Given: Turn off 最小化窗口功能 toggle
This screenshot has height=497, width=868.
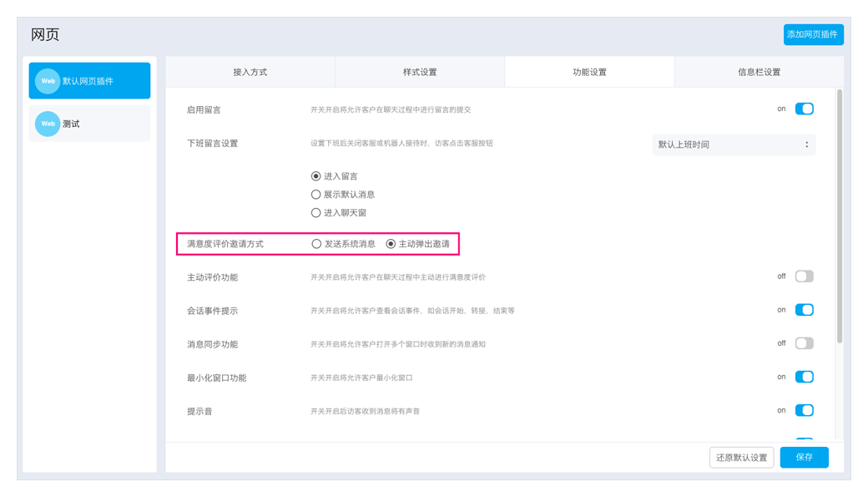Looking at the screenshot, I should pos(804,377).
